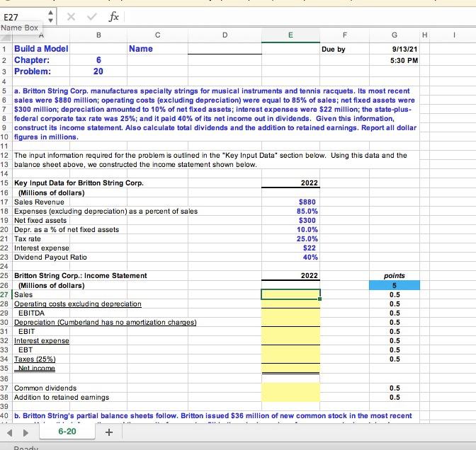The image size is (476, 450).
Task: Select row 17 header
Action: coord(4,202)
